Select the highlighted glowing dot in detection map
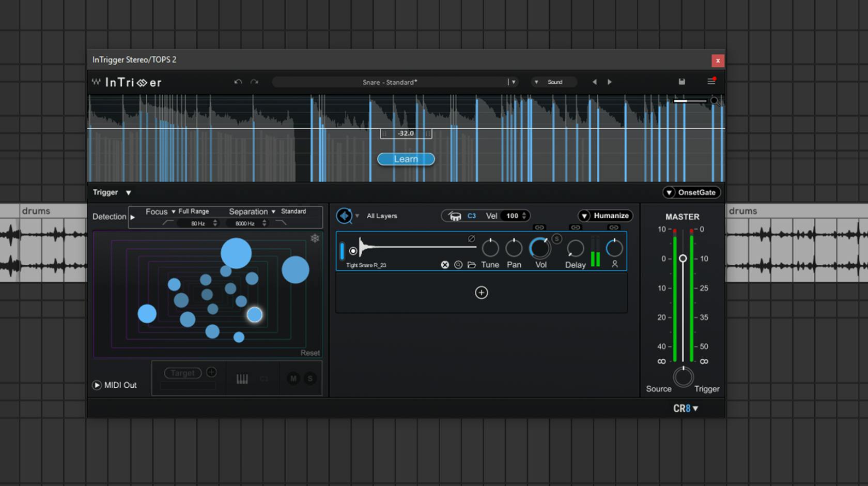Image resolution: width=868 pixels, height=486 pixels. [254, 314]
